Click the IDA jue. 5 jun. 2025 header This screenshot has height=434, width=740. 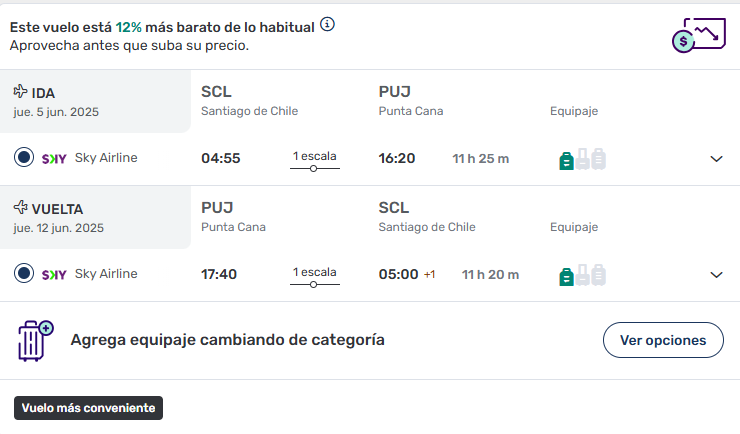[x=95, y=101]
